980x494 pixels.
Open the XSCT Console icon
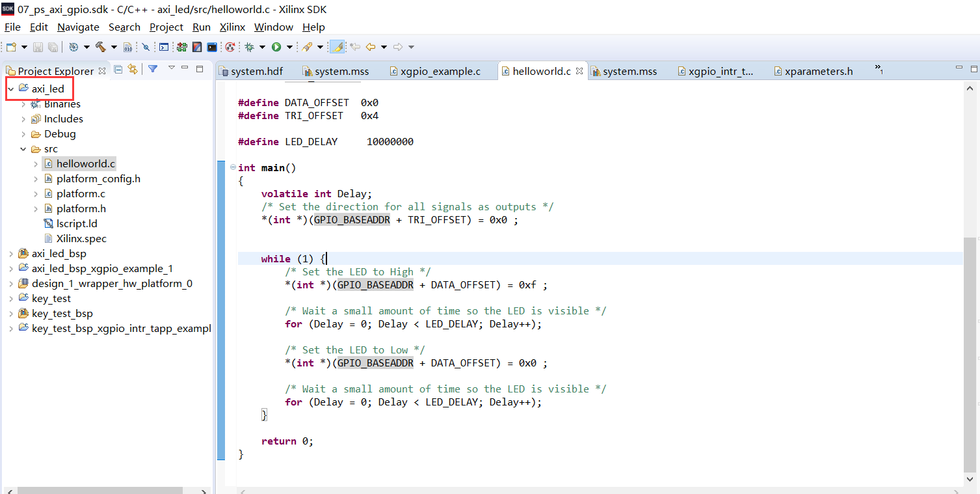coord(212,47)
